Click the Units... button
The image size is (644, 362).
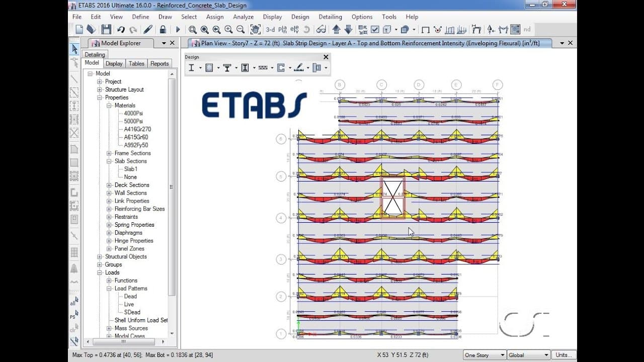pos(563,355)
